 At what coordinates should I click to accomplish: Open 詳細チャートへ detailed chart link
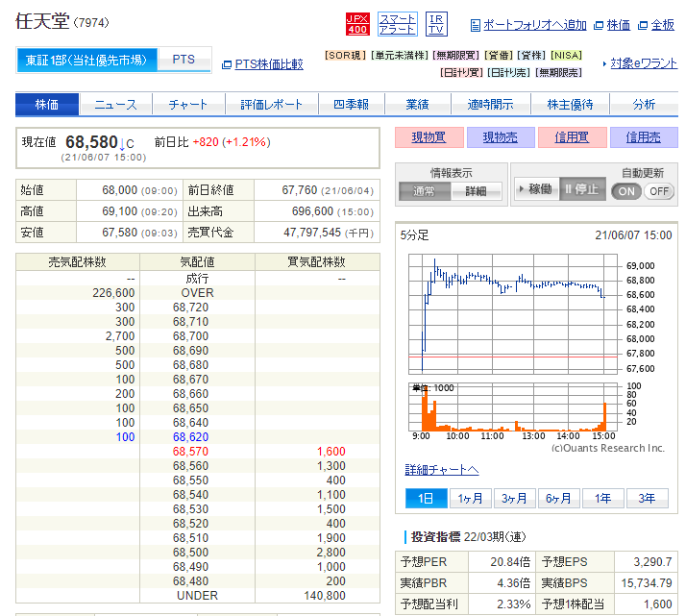tap(442, 470)
